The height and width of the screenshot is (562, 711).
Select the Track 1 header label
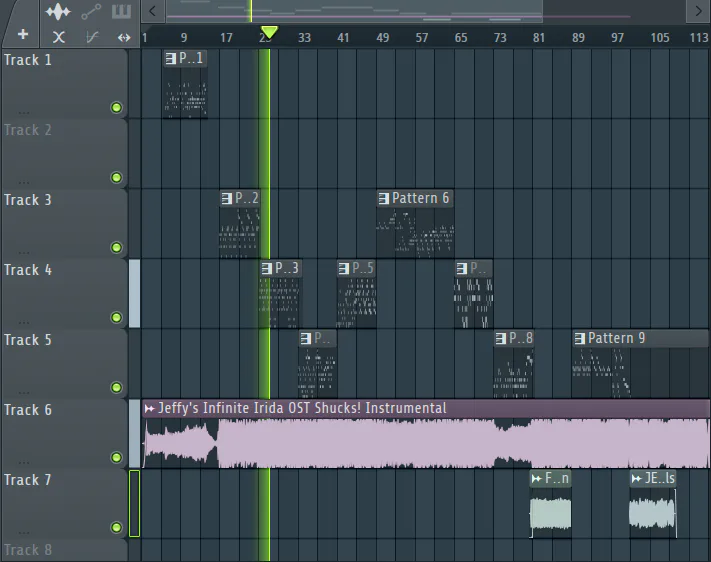pos(28,60)
